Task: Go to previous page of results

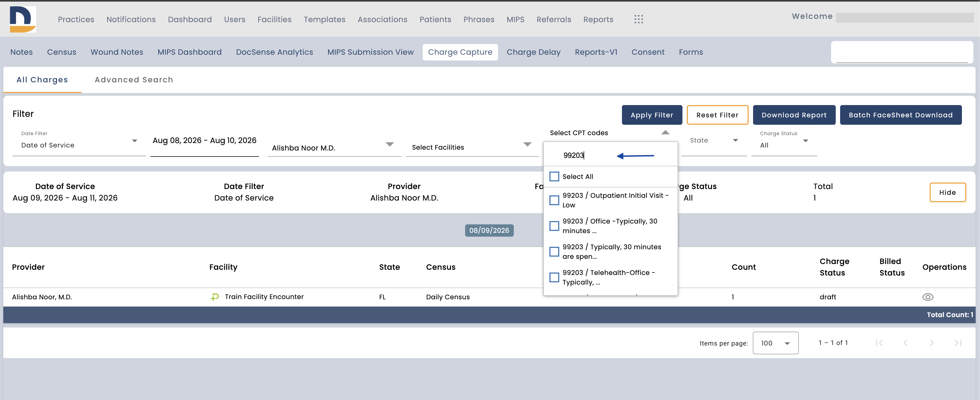Action: tap(906, 343)
